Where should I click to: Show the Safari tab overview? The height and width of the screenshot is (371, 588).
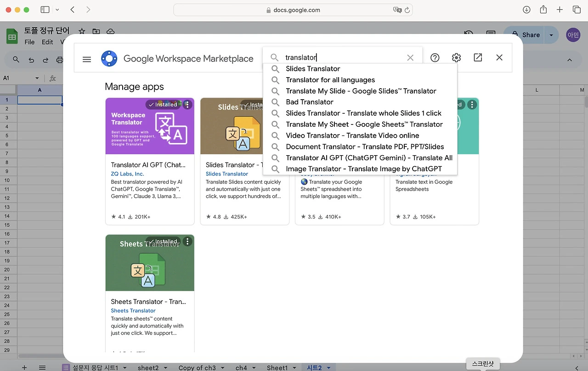(x=577, y=10)
